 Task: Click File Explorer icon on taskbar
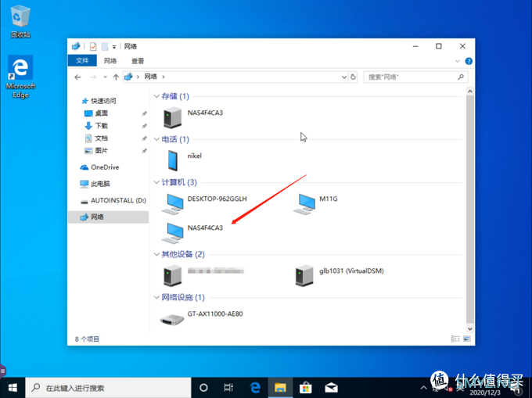pyautogui.click(x=280, y=388)
